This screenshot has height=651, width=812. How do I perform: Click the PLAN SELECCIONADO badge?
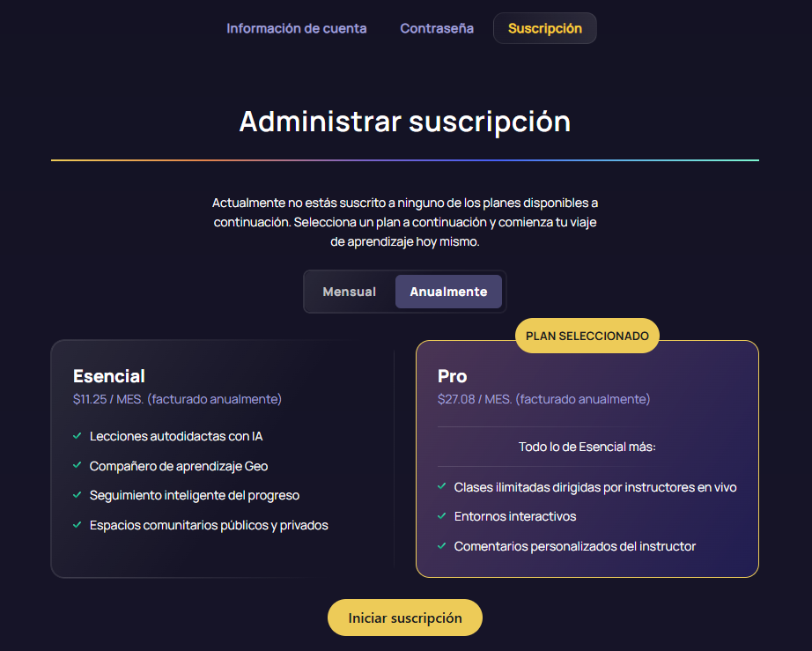tap(587, 336)
